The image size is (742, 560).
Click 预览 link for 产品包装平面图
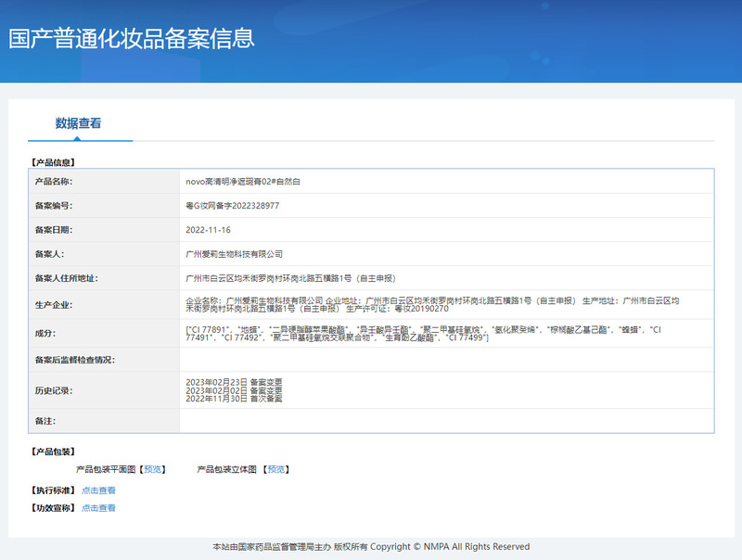coord(153,470)
